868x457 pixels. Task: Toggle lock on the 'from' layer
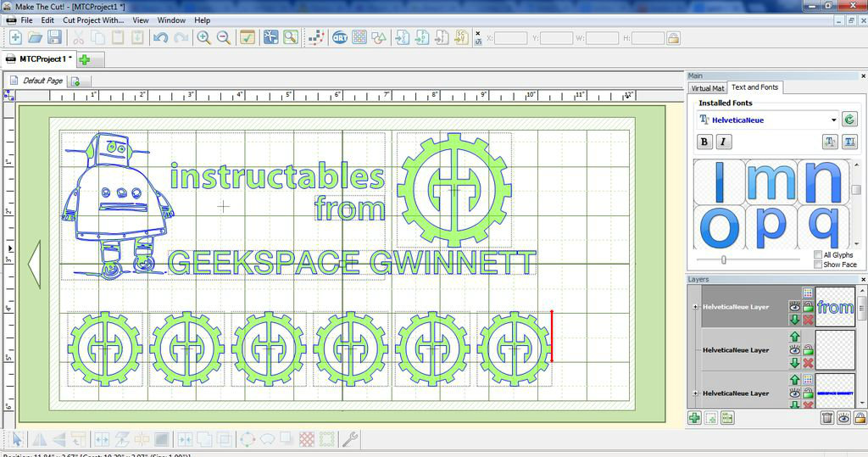(x=808, y=306)
